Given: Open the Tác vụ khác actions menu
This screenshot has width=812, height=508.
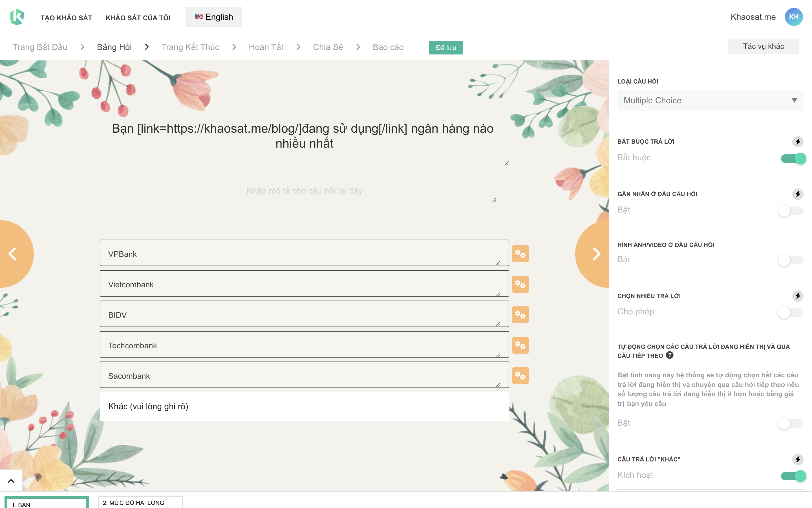Looking at the screenshot, I should (763, 46).
